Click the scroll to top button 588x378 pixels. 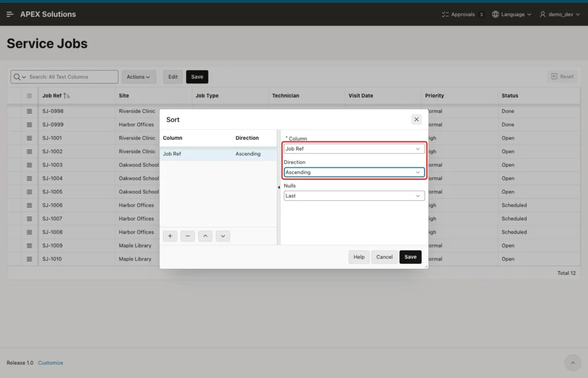pos(572,362)
